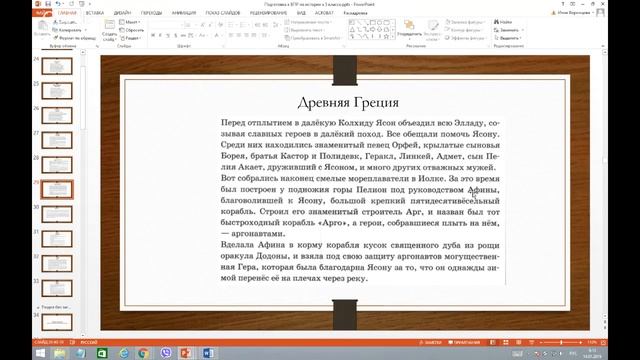The image size is (640, 360).
Task: Create a new slide with Создать слайд
Action: click(109, 31)
